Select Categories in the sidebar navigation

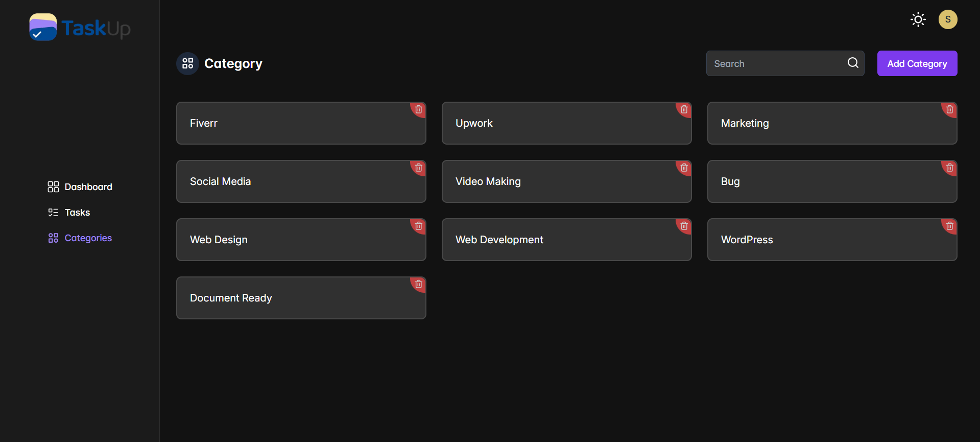coord(80,238)
